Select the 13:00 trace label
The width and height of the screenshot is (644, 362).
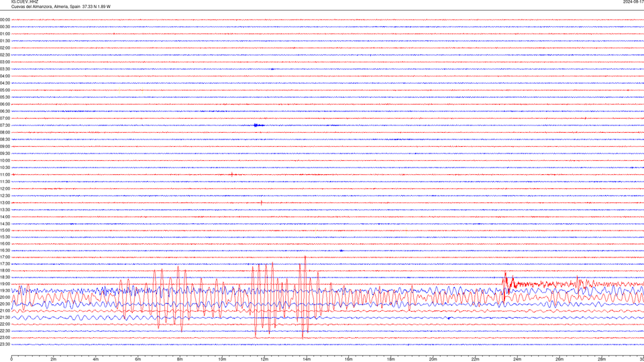pos(5,202)
